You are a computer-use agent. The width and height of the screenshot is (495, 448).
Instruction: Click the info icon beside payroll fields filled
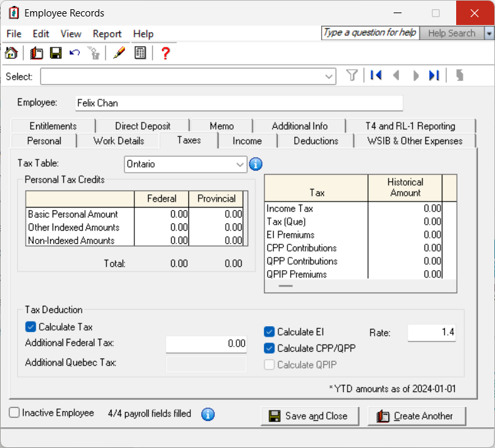(x=208, y=414)
